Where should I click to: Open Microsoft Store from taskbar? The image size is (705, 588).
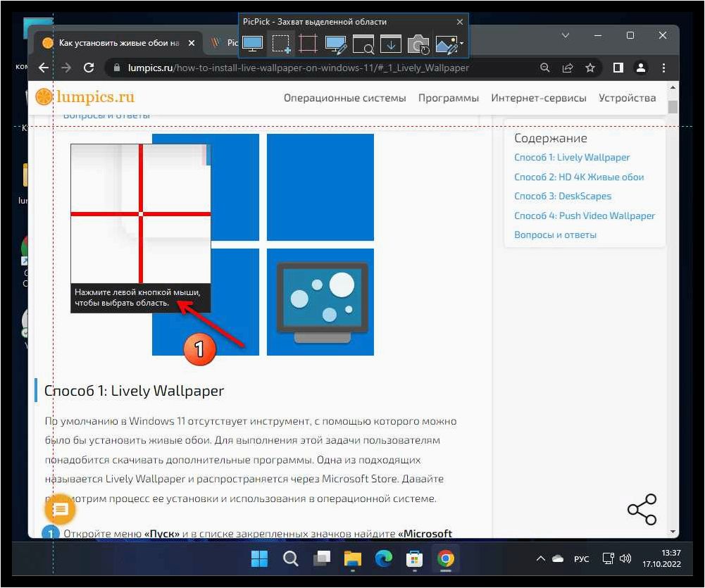point(415,559)
